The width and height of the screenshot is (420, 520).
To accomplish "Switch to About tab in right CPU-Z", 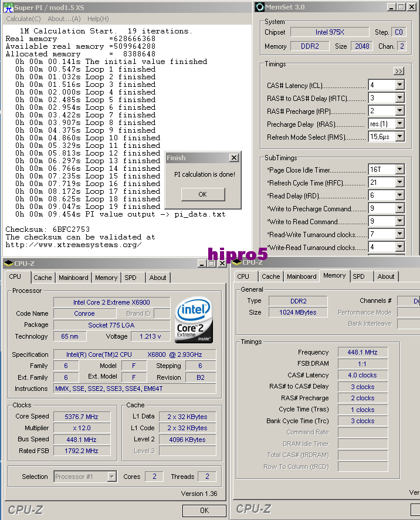I will pos(386,276).
